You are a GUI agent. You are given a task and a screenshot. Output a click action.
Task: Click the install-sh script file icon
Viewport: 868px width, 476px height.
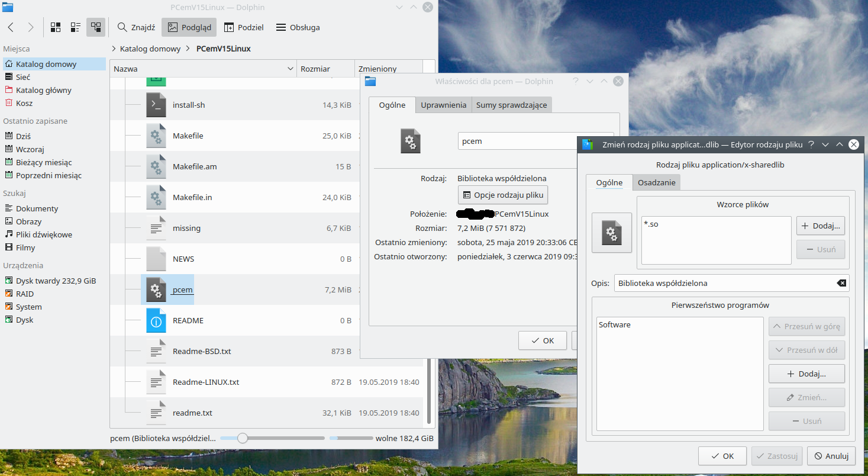click(156, 105)
